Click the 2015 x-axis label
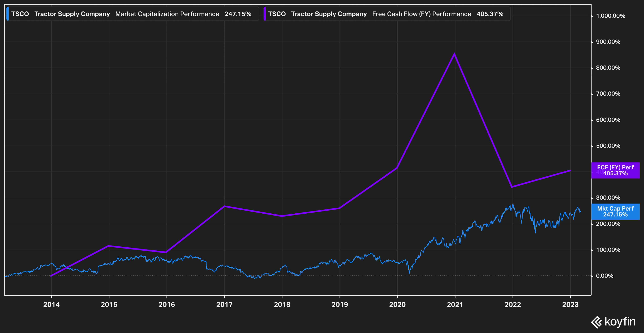Screen dimensions: 644x333 (x=109, y=305)
